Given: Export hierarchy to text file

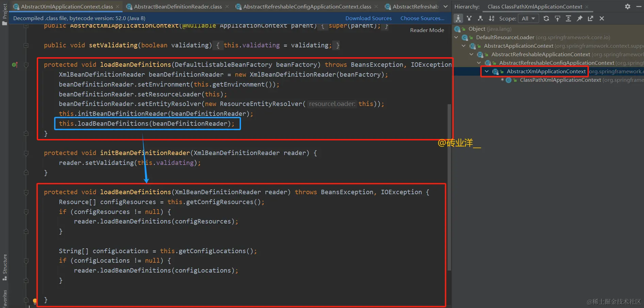Looking at the screenshot, I should [591, 18].
